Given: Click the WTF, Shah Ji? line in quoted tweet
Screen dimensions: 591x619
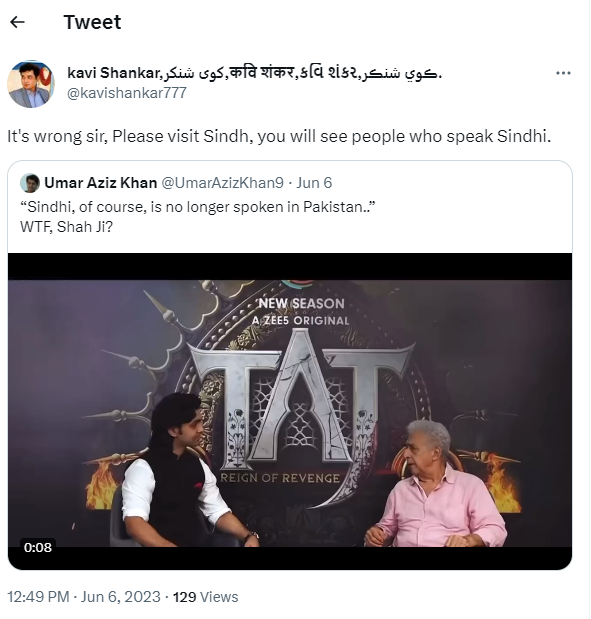Looking at the screenshot, I should tap(66, 227).
